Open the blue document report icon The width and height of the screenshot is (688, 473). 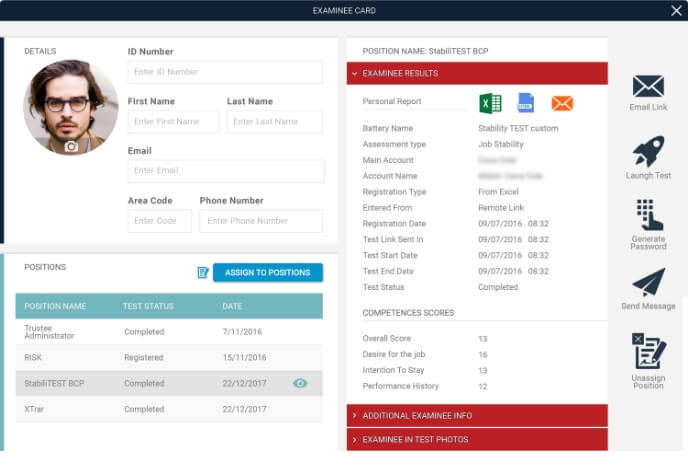tap(525, 103)
